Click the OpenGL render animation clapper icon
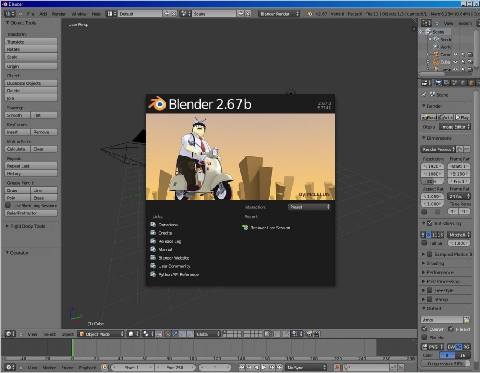This screenshot has height=373, width=480. (x=317, y=334)
